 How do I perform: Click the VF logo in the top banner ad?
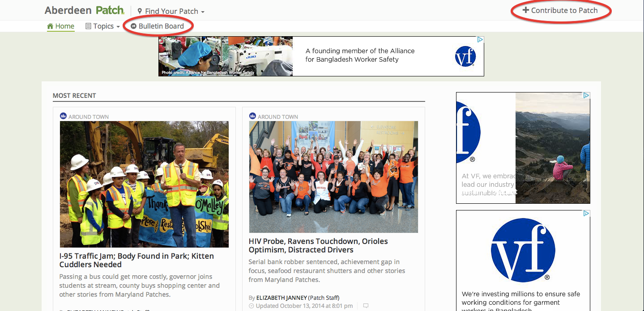[465, 57]
